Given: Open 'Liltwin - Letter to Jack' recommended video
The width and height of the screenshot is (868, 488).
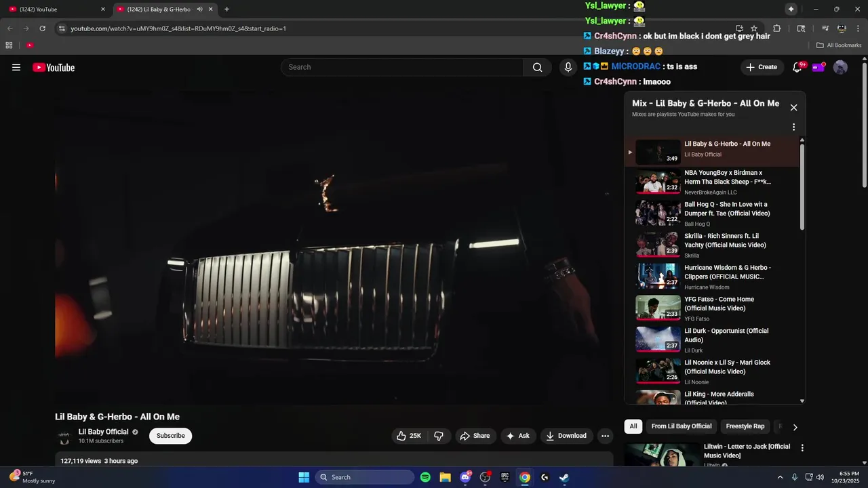Looking at the screenshot, I should coord(747,451).
